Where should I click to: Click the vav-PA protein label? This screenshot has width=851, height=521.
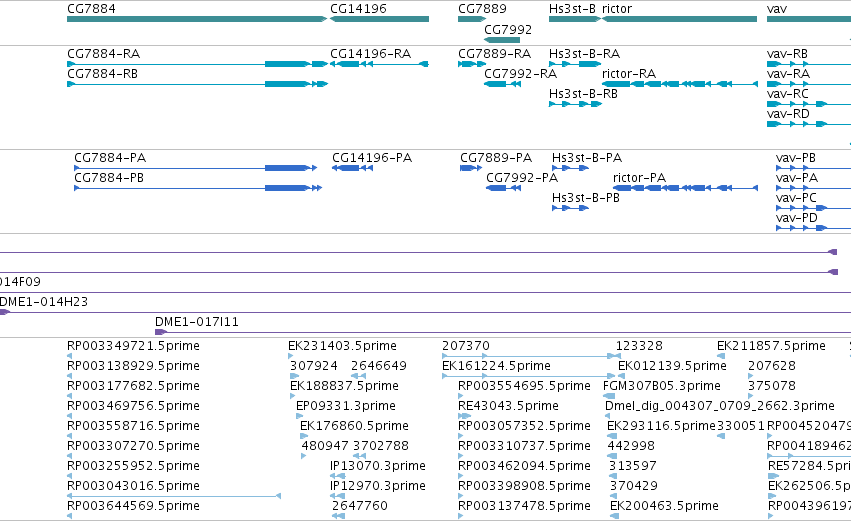tap(797, 178)
